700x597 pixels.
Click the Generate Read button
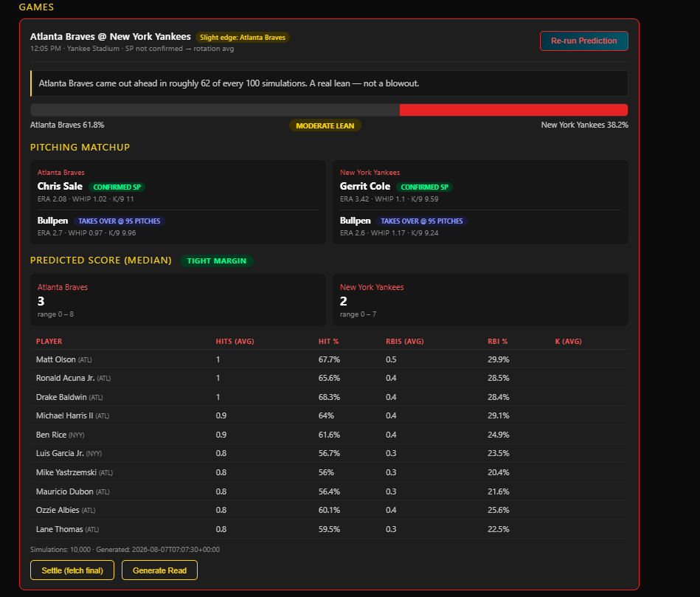pos(159,570)
